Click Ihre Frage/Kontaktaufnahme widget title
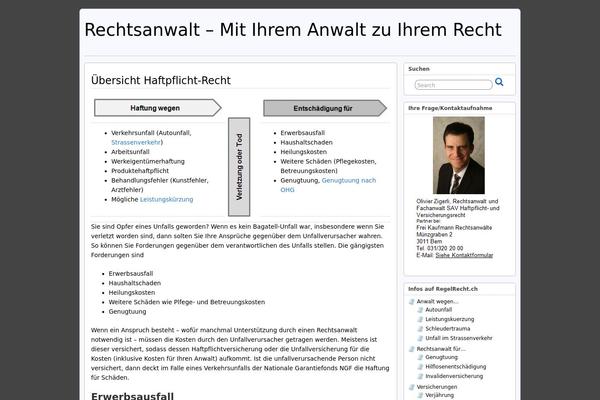Viewport: 600px width, 400px height. pos(450,108)
